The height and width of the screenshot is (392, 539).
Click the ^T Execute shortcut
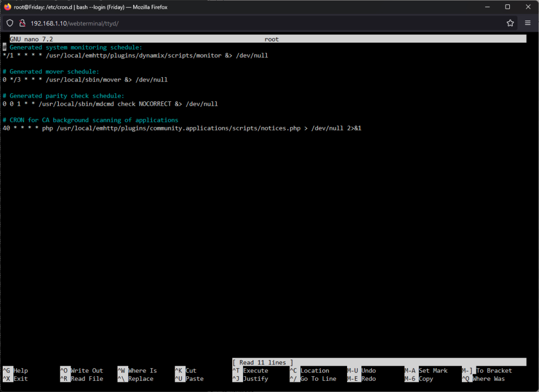pyautogui.click(x=250, y=370)
